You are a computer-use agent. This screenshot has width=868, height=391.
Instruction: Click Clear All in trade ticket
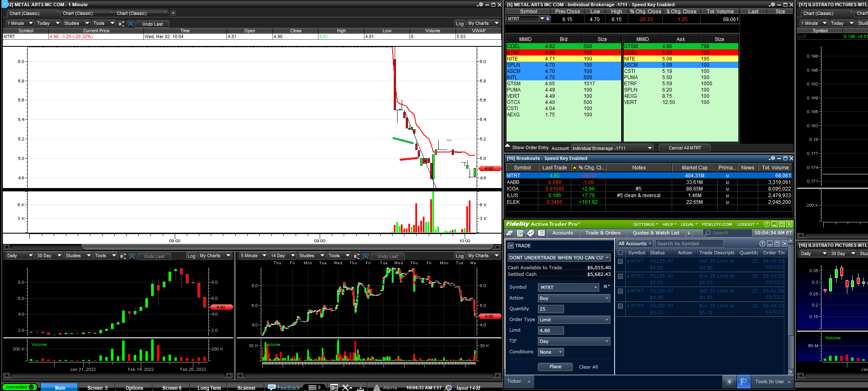[588, 367]
